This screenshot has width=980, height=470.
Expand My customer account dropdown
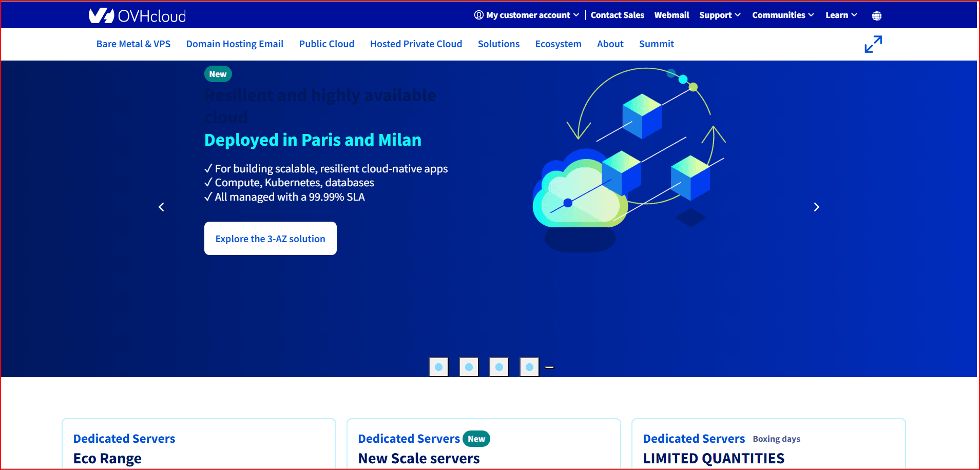[x=527, y=15]
